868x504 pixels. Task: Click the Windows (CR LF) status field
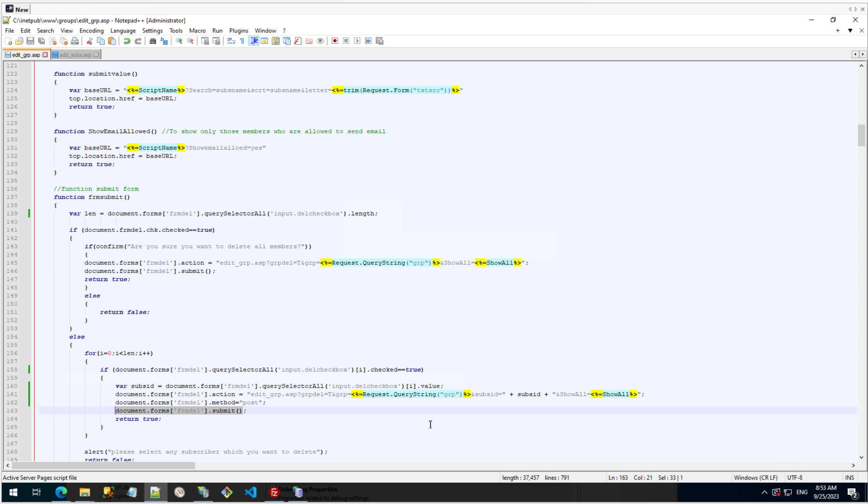point(756,478)
